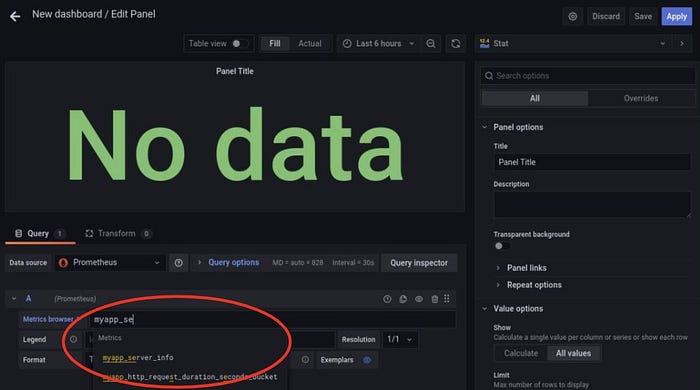Switch to the Overrides tab
The width and height of the screenshot is (700, 390).
pyautogui.click(x=641, y=98)
